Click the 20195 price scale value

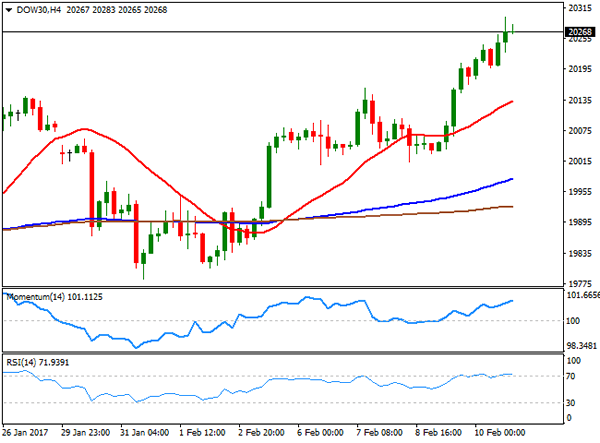click(x=580, y=69)
